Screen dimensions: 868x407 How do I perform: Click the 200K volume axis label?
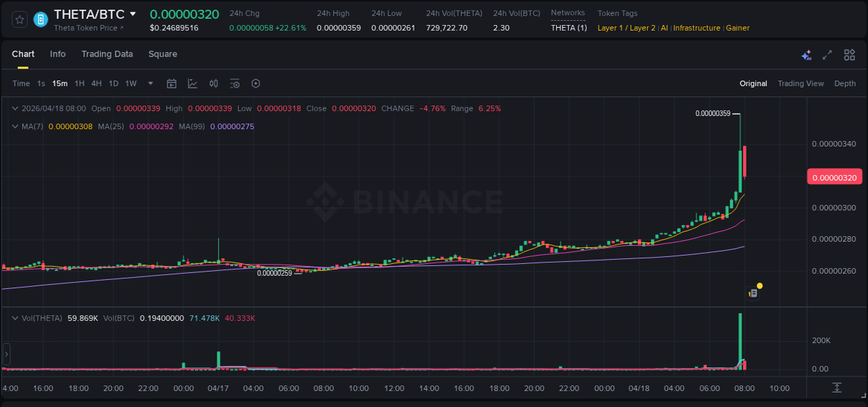[820, 340]
